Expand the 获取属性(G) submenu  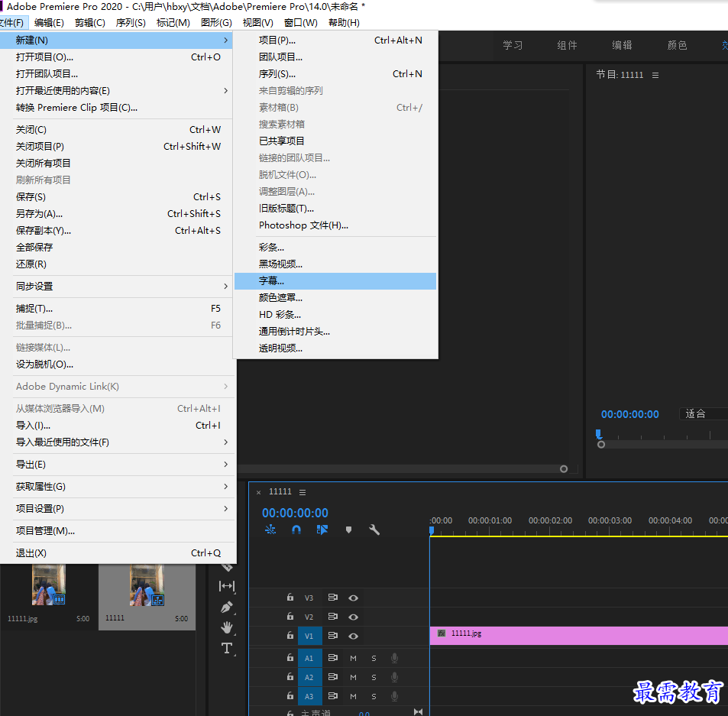pos(116,487)
